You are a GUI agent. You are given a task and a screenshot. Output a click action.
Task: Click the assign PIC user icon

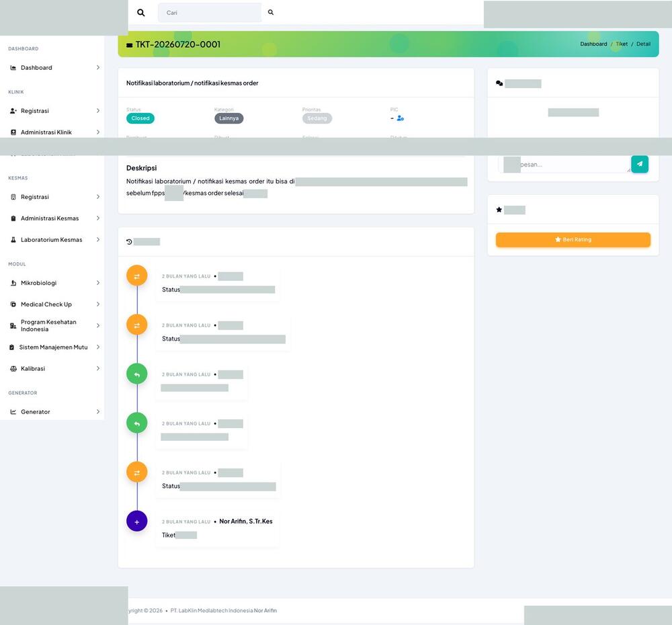pos(401,118)
